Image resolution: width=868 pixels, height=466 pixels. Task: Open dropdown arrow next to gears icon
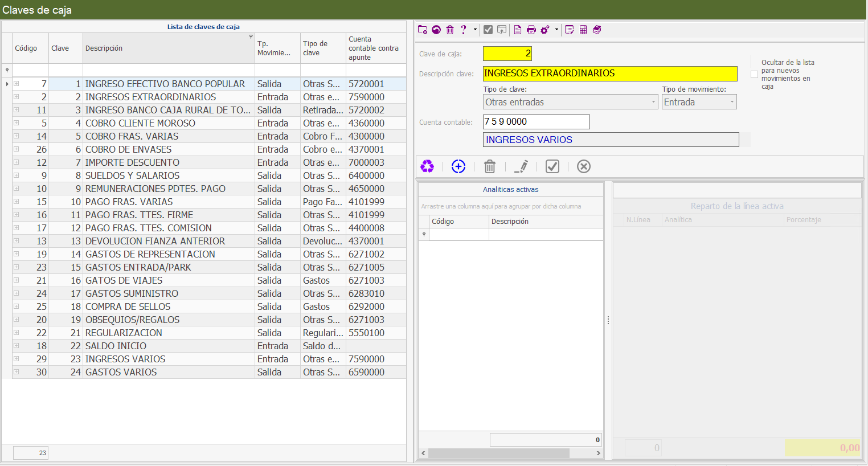pyautogui.click(x=556, y=30)
